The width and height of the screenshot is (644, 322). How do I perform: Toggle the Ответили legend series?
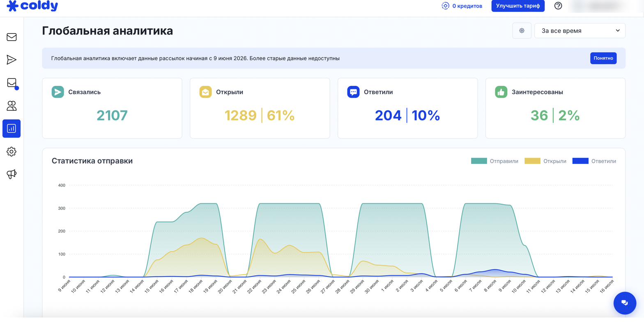(x=594, y=161)
